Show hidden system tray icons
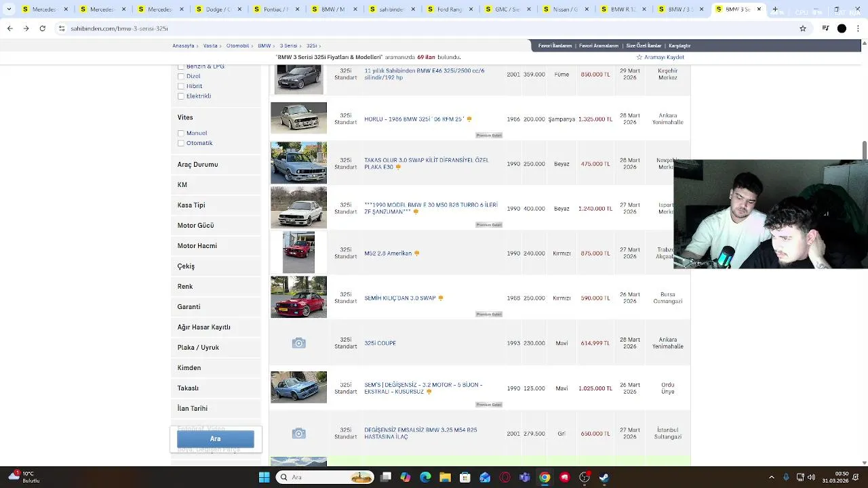This screenshot has width=868, height=488. (771, 477)
